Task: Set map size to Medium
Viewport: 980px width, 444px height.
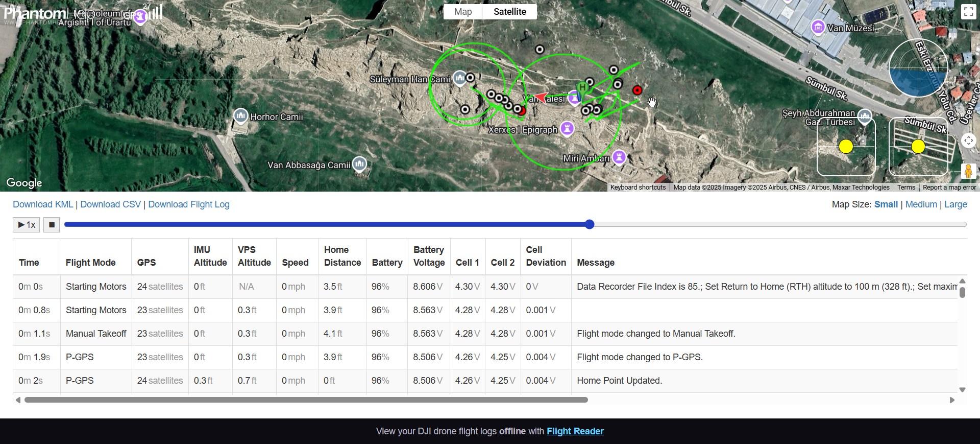Action: [921, 204]
